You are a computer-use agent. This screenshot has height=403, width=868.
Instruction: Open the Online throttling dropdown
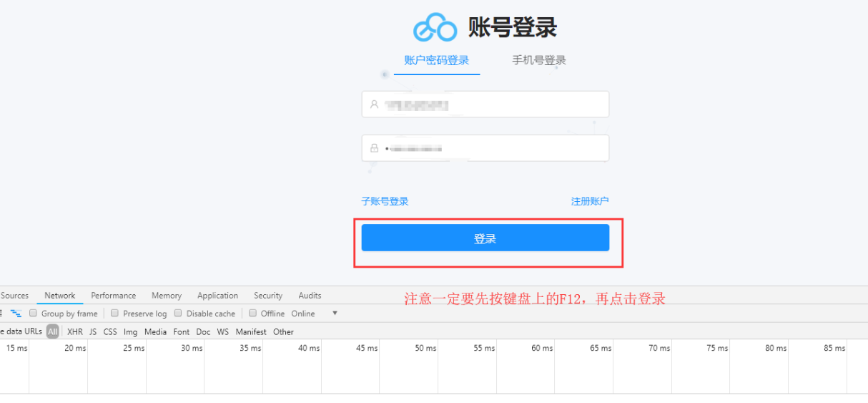pyautogui.click(x=315, y=314)
